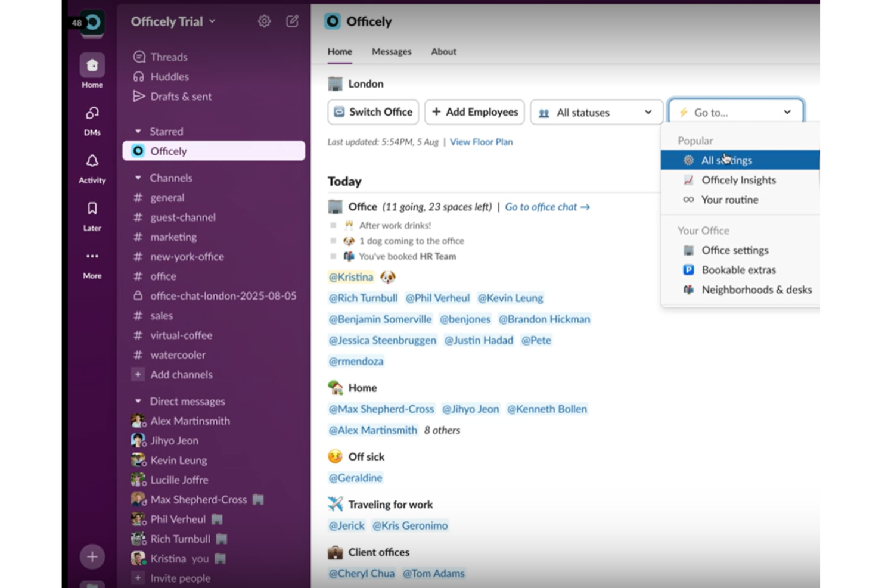Open the Later bookmark icon
882x588 pixels.
pos(92,209)
